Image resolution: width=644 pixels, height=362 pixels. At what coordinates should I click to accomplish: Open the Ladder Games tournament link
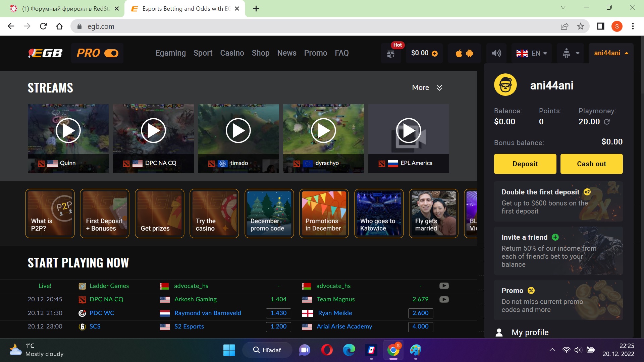[x=109, y=286]
